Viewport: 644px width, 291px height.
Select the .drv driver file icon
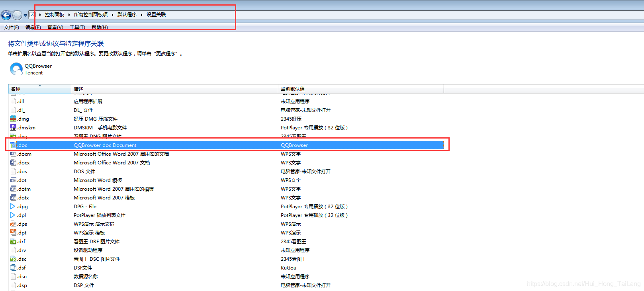click(13, 250)
